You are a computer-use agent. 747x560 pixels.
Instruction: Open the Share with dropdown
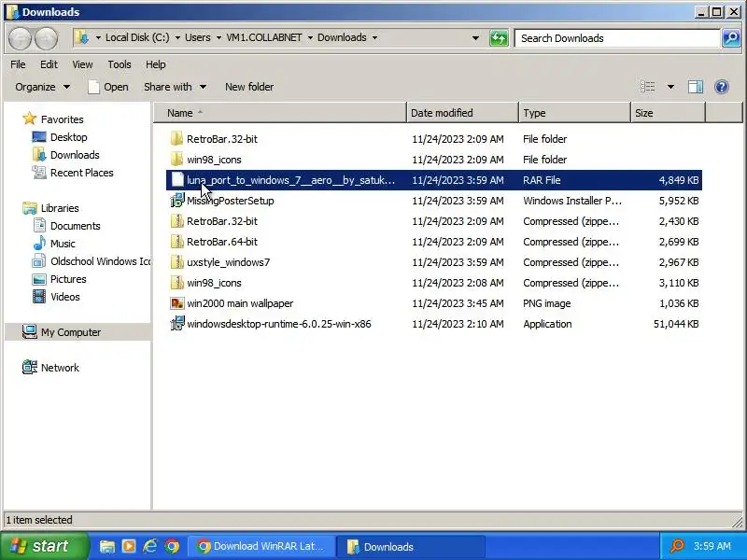(175, 87)
